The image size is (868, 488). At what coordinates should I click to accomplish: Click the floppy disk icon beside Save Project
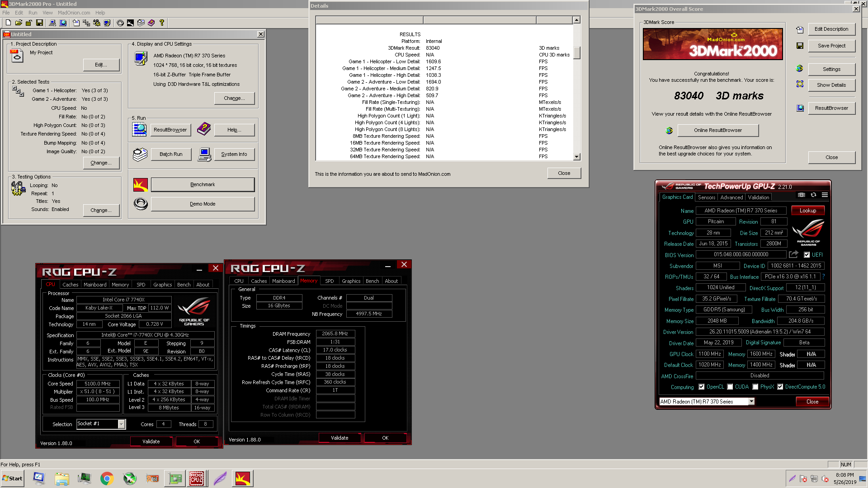pyautogui.click(x=800, y=46)
